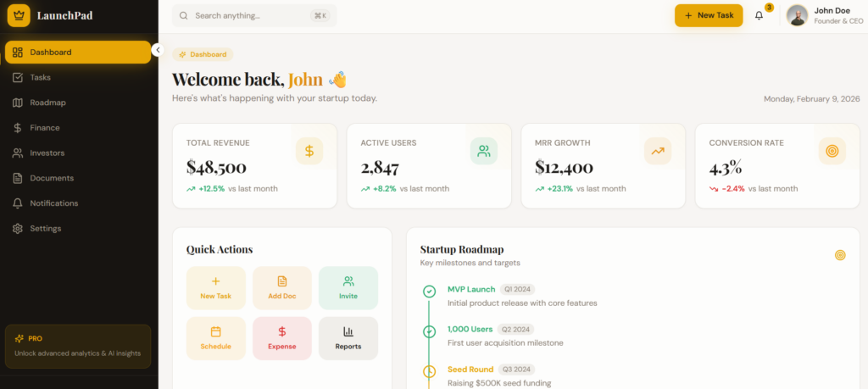Click the magnifier icon in the search bar
This screenshot has width=868, height=389.
click(184, 15)
